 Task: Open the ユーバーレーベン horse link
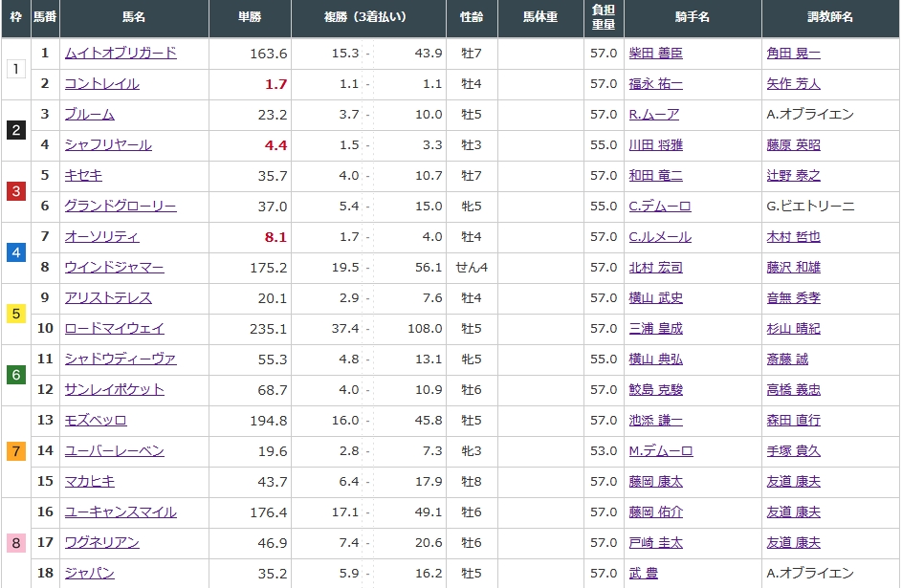pyautogui.click(x=114, y=451)
